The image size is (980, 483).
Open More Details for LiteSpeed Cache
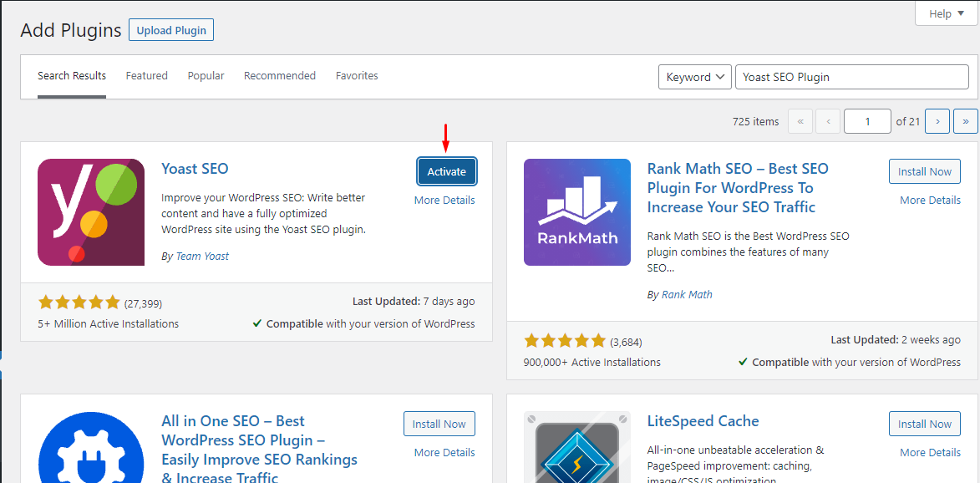[x=930, y=452]
